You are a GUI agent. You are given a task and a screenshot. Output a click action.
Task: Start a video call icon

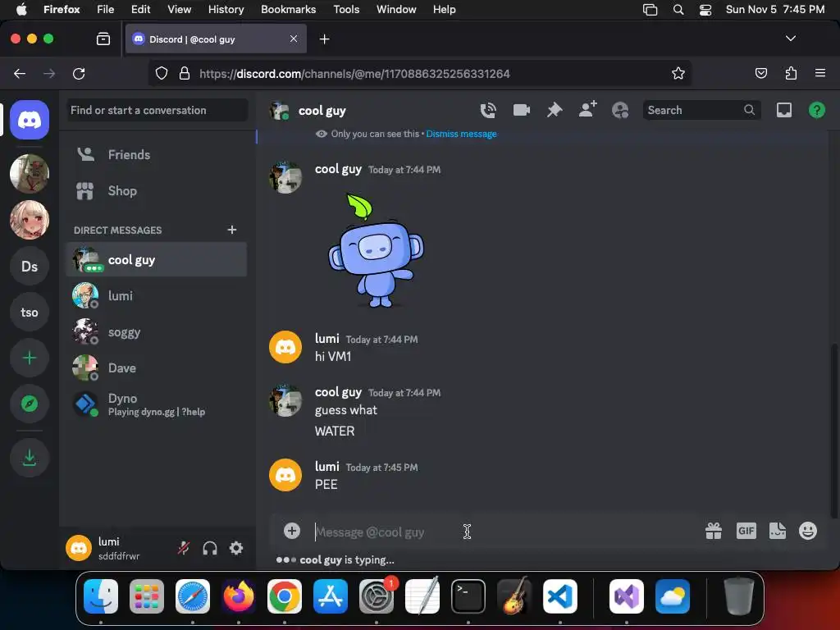tap(521, 111)
